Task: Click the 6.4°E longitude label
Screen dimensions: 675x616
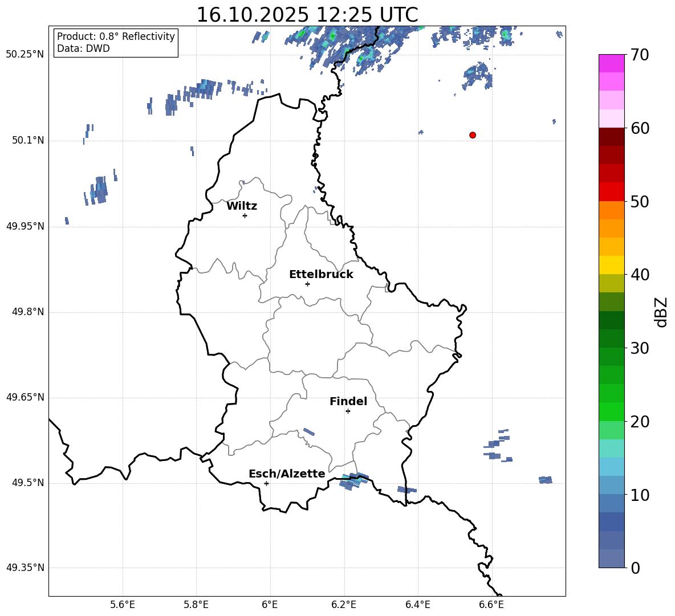Action: (x=417, y=605)
